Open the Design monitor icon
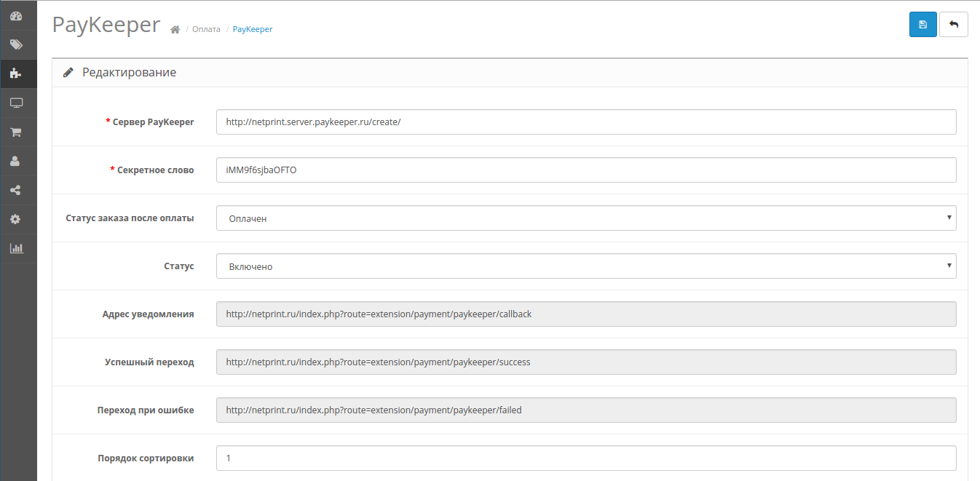The height and width of the screenshot is (481, 980). point(16,103)
